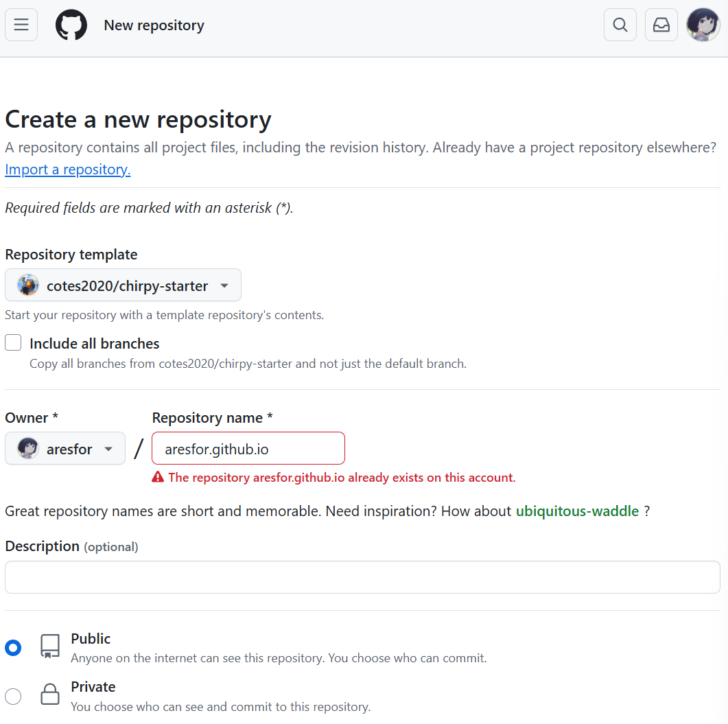Click You choose who can see description
728x724 pixels.
tap(220, 707)
